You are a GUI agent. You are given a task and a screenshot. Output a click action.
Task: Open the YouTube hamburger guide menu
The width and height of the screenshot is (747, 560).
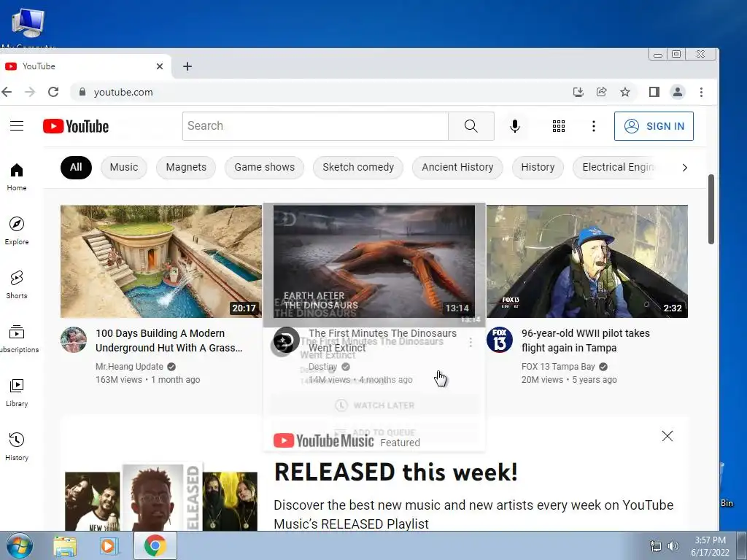[x=17, y=125]
